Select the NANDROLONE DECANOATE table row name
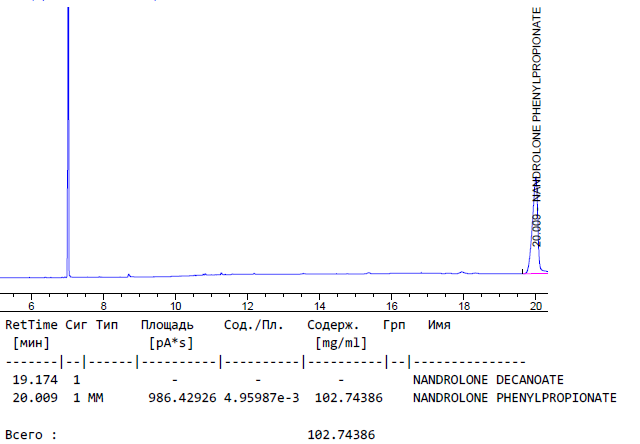This screenshot has height=444, width=640. 488,380
